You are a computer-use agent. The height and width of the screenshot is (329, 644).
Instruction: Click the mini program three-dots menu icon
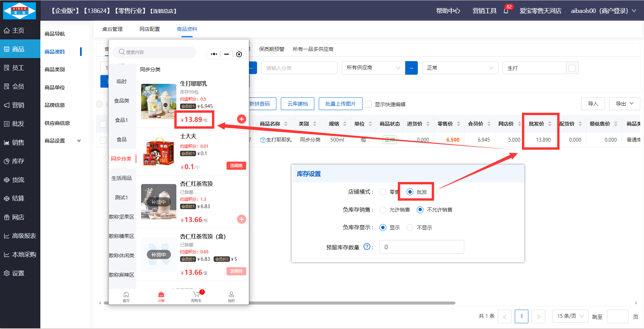point(214,54)
